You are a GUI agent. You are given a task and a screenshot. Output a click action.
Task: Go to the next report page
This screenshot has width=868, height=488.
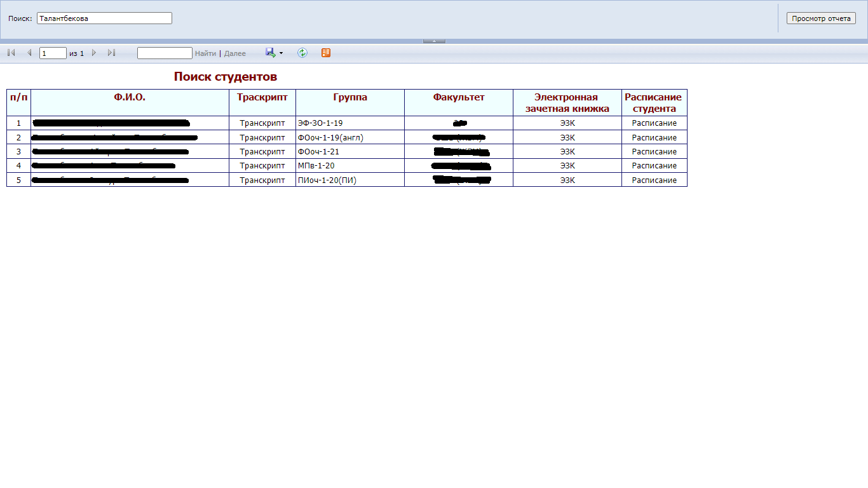(x=94, y=53)
